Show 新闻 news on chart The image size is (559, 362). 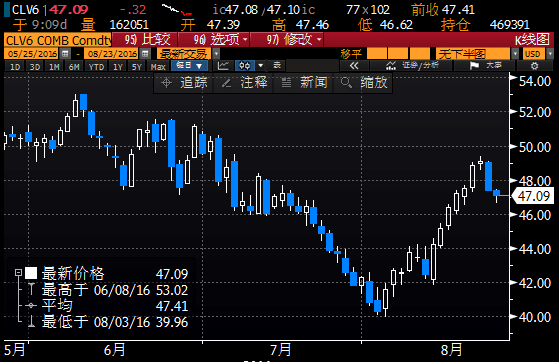pos(303,83)
